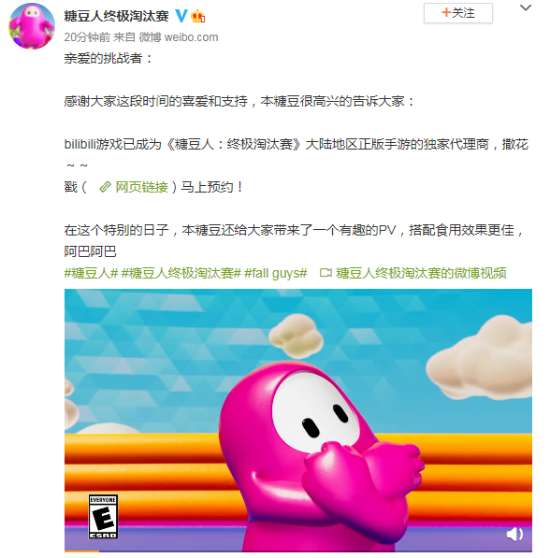Open 糖豆人终极淘汰赛的微博视频 link
The image size is (550, 558).
click(421, 273)
